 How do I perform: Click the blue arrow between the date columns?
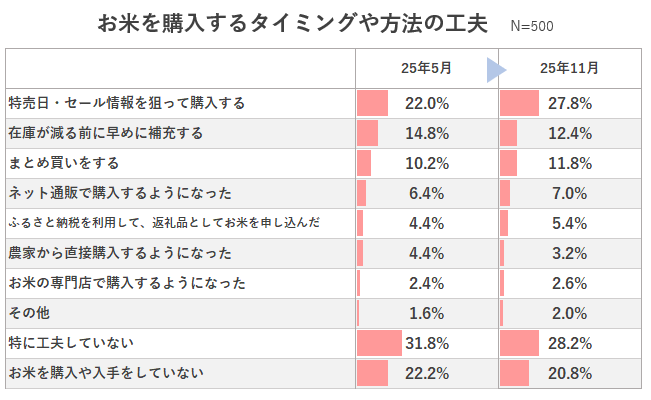[495, 68]
